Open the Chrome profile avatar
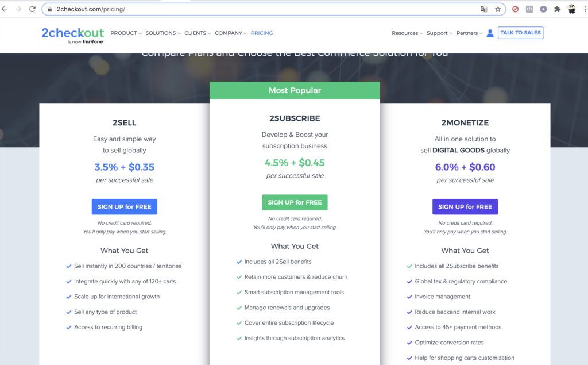This screenshot has width=588, height=365. [571, 9]
